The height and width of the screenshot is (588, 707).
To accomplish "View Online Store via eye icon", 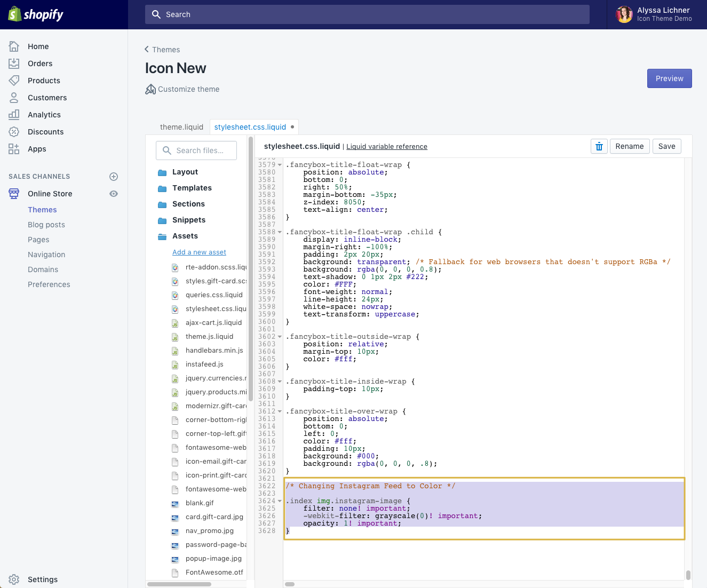I will pos(114,194).
